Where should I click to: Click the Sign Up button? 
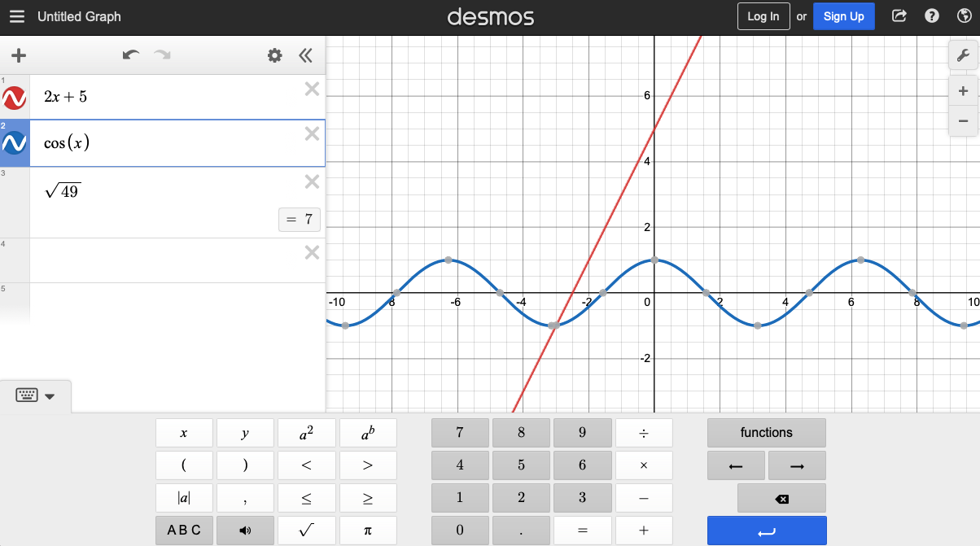[x=843, y=16]
